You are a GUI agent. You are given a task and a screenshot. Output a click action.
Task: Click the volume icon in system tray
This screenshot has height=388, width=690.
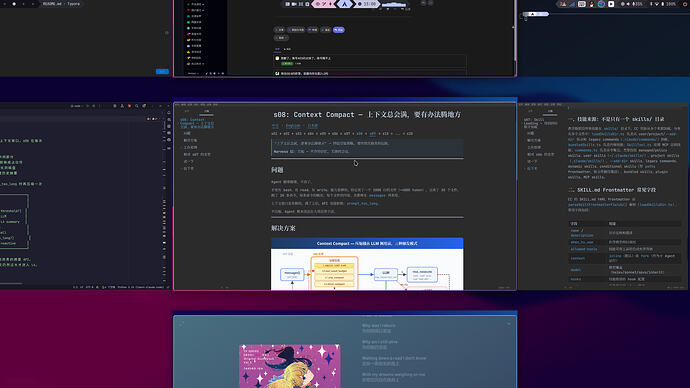tap(628, 4)
